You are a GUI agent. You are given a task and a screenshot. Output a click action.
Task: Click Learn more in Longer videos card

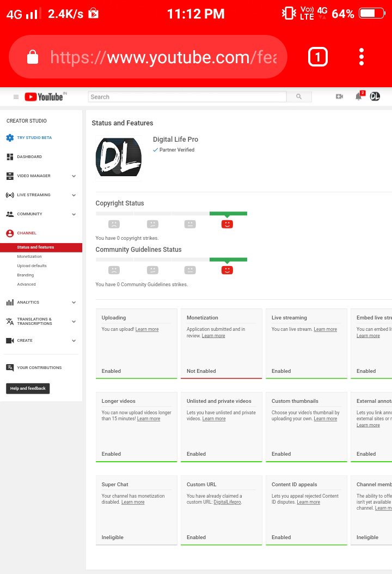(x=149, y=419)
